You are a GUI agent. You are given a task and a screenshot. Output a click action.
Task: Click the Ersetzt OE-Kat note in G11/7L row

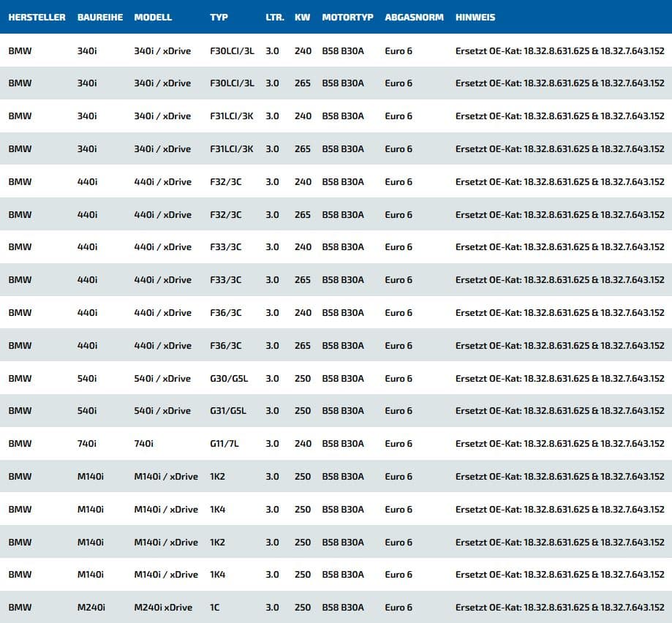[559, 443]
